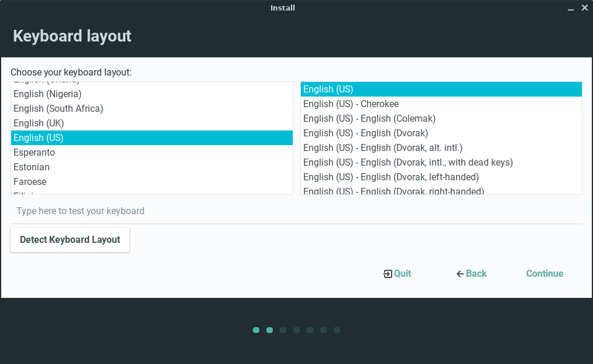
Task: Select the English (Colemak) variant
Action: coord(369,119)
